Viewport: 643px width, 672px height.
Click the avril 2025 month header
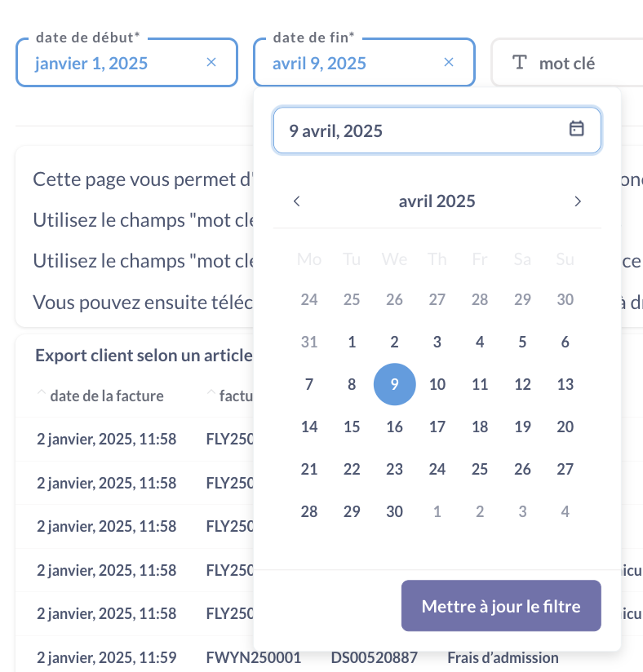[x=437, y=201]
